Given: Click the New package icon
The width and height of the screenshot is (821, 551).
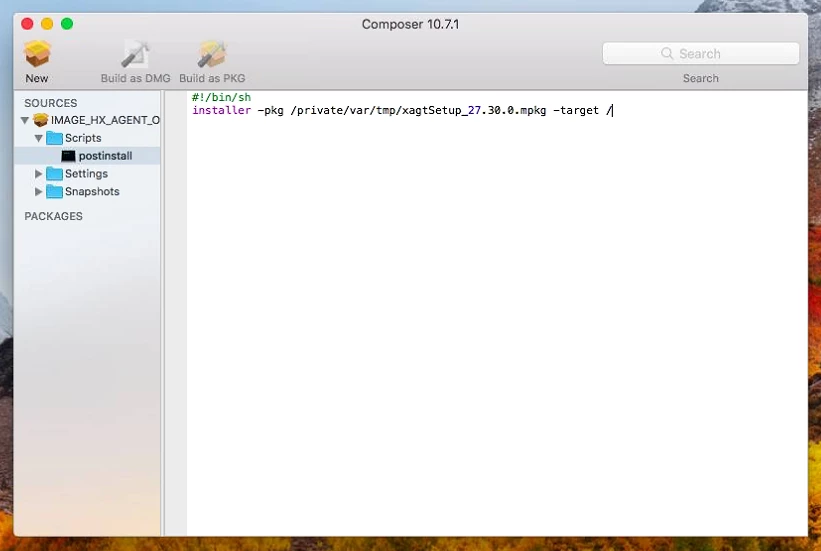Looking at the screenshot, I should coord(37,54).
